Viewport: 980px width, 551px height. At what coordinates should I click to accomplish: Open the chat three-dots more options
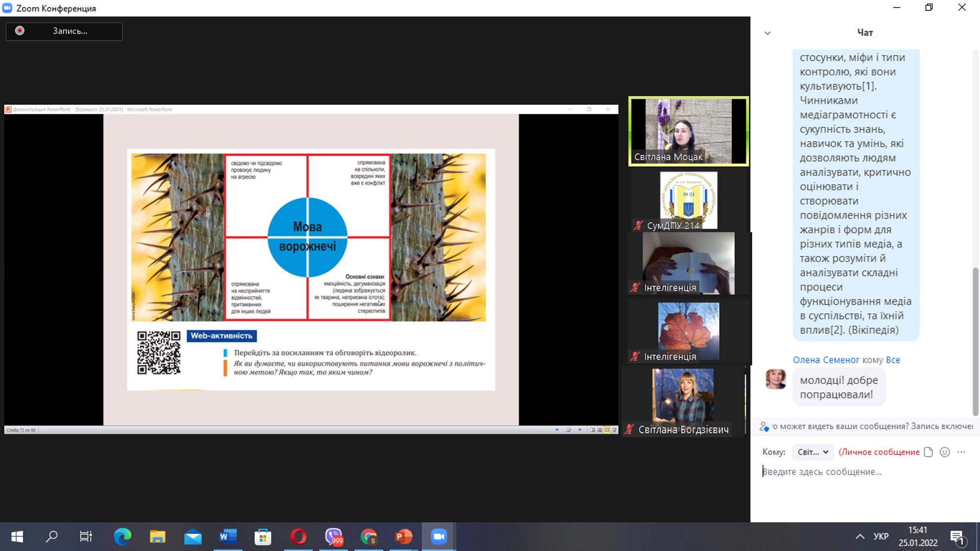(961, 452)
